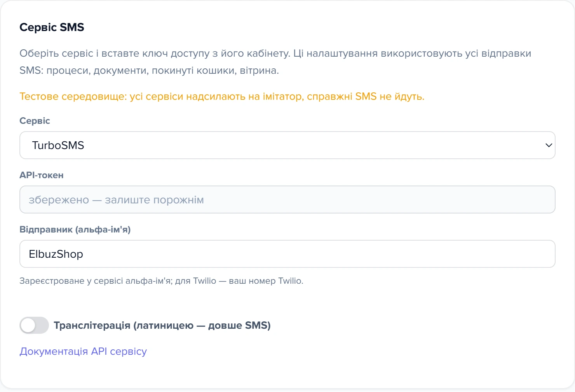This screenshot has height=392, width=575.
Task: Click the orange Тестове середовище warning text
Action: point(222,96)
